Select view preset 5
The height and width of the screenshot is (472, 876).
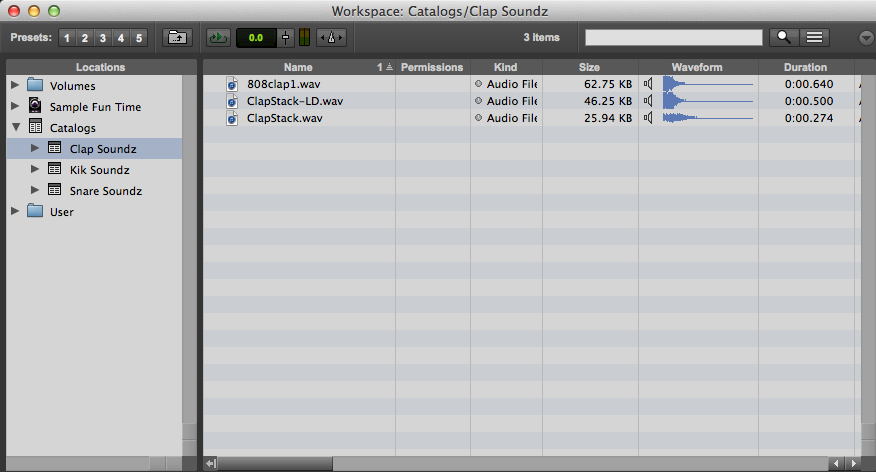pyautogui.click(x=139, y=38)
